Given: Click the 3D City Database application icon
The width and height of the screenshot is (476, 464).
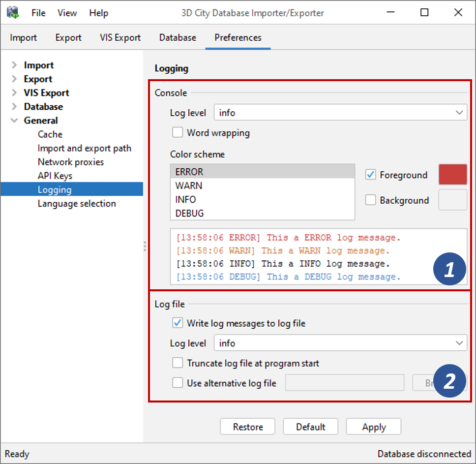Looking at the screenshot, I should coord(13,13).
